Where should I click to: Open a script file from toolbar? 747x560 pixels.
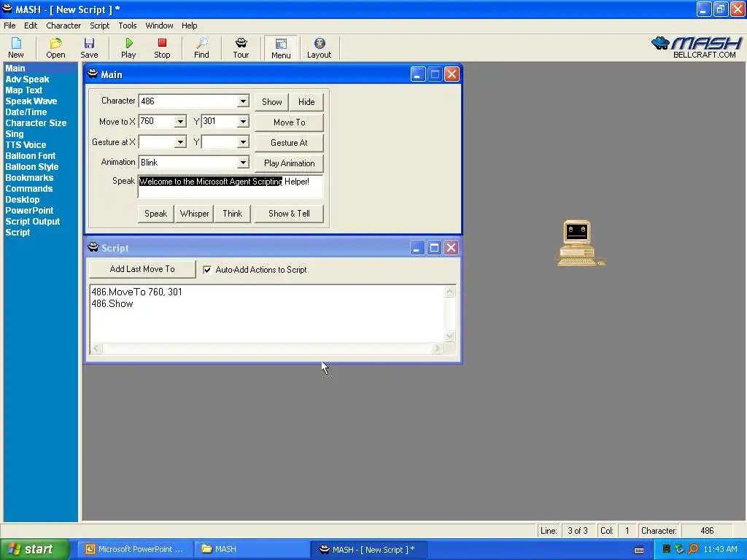[55, 48]
